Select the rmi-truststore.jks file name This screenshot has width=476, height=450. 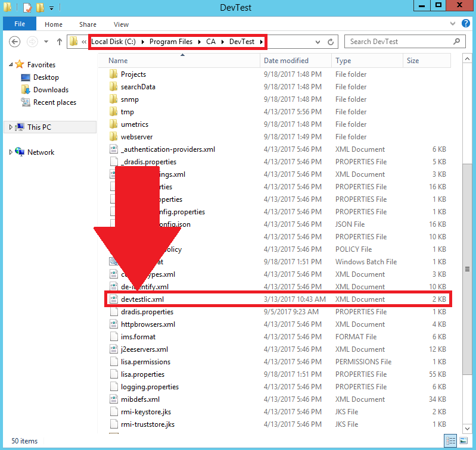pos(148,424)
